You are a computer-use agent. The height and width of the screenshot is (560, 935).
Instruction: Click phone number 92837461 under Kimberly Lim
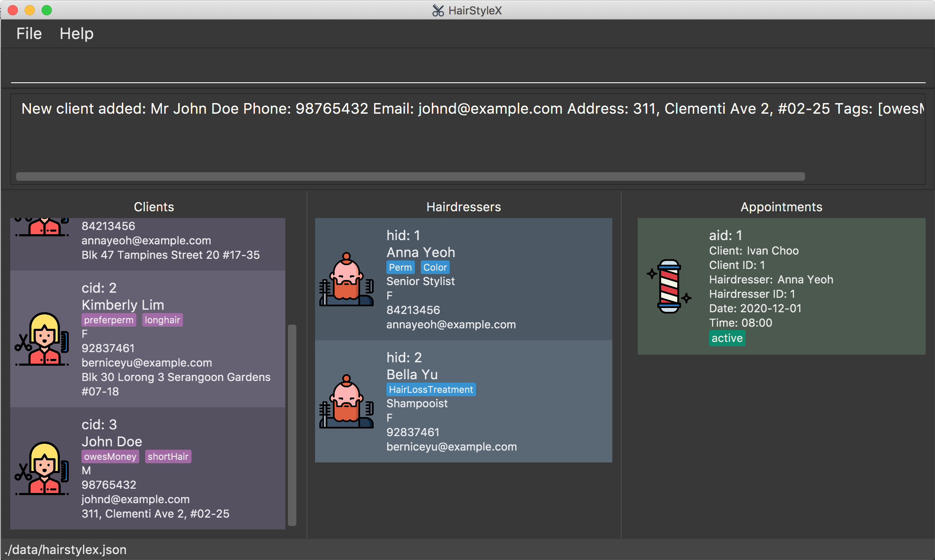(108, 348)
